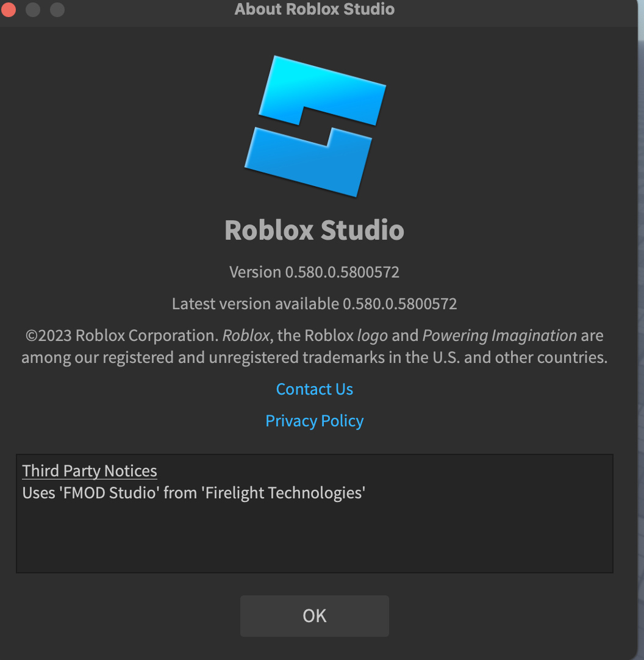This screenshot has width=644, height=660.
Task: Click the About Roblox Studio title bar text
Action: (315, 9)
